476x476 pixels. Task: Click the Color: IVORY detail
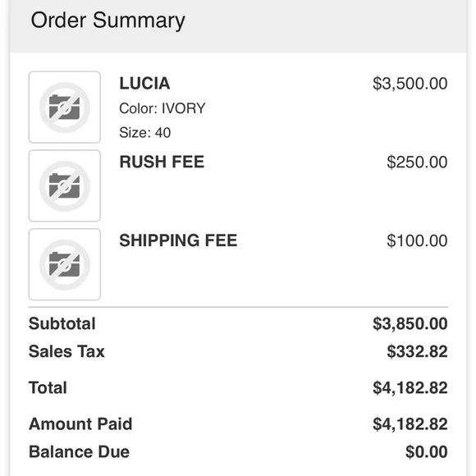162,108
